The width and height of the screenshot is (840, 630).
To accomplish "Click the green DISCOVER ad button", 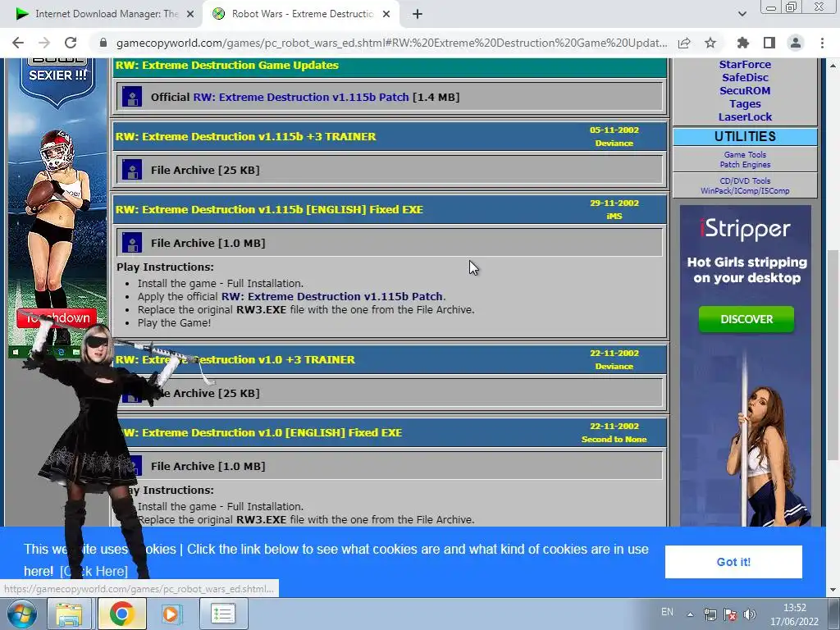I will pos(746,319).
